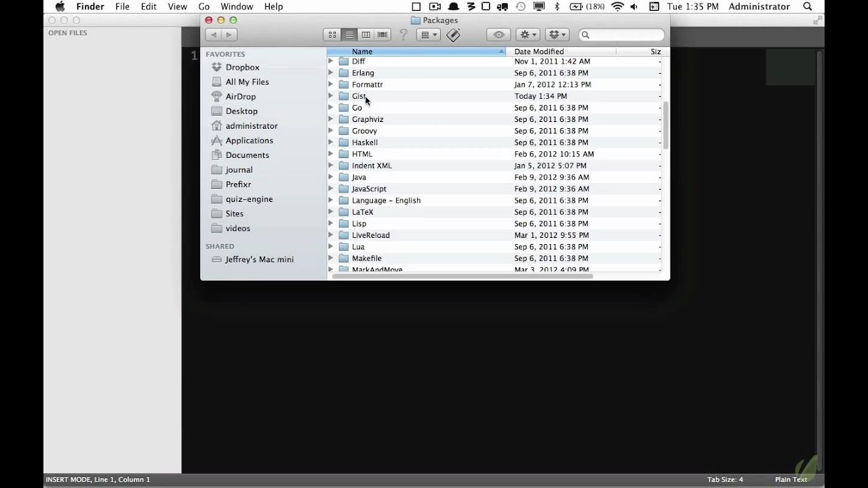Image resolution: width=868 pixels, height=488 pixels.
Task: Click the Quick Look eye button
Action: (499, 35)
